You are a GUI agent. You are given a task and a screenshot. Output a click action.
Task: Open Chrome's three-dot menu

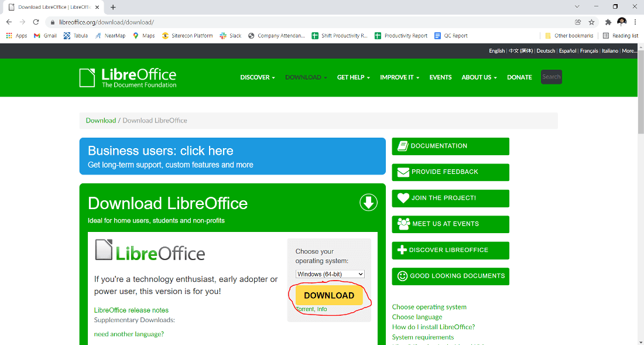pos(635,22)
